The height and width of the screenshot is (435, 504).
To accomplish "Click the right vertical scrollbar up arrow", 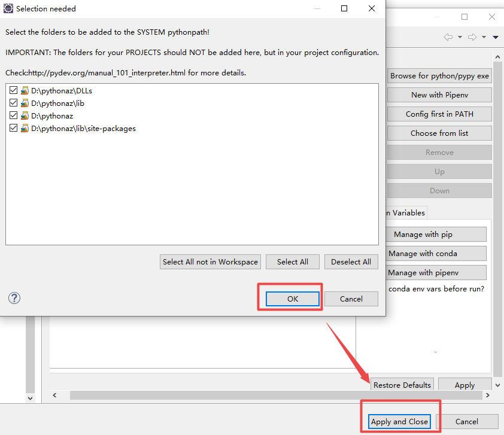I will click(497, 57).
